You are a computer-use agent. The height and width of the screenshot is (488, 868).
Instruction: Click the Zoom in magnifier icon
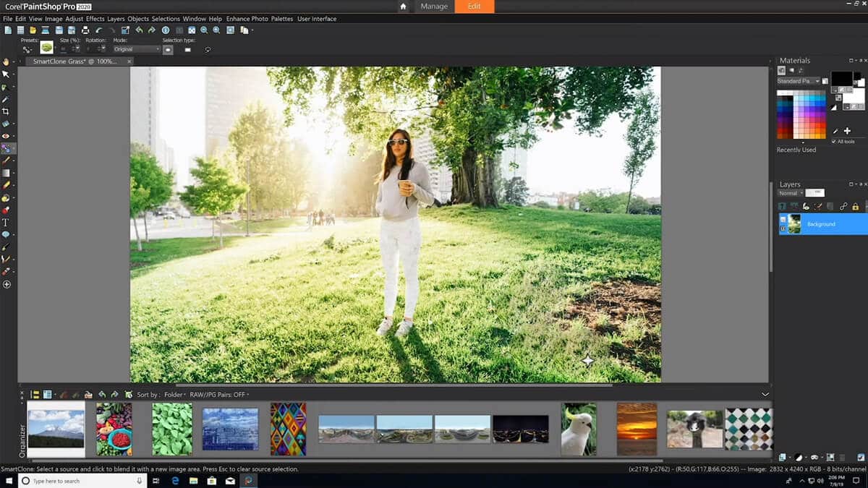coord(217,30)
